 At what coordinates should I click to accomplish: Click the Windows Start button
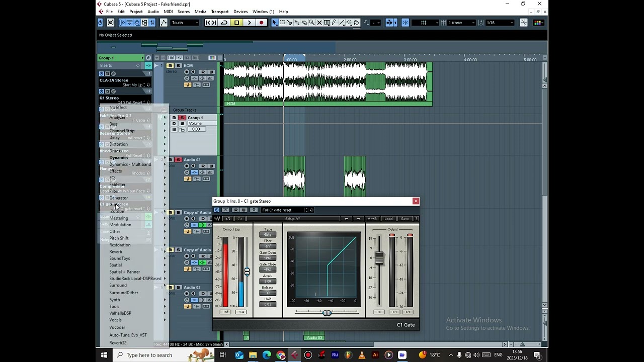[104, 355]
